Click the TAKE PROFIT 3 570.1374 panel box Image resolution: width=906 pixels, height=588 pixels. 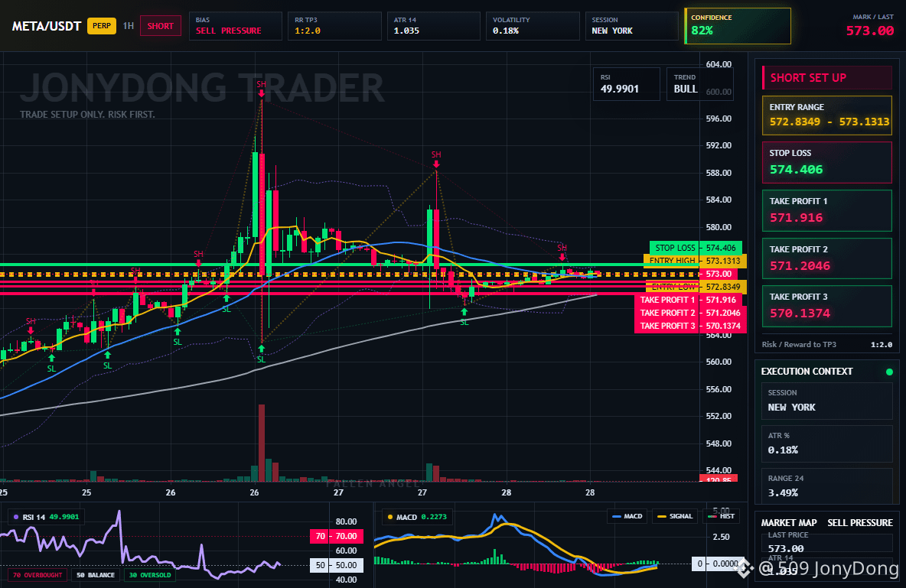(x=827, y=306)
